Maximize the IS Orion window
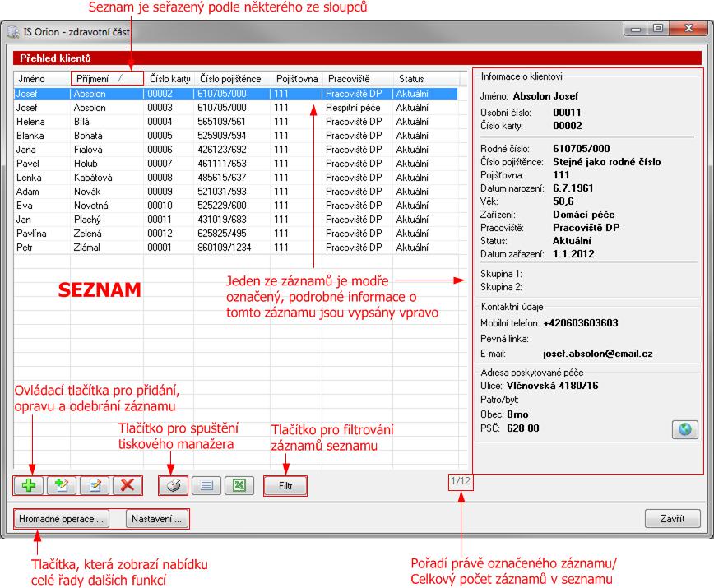The width and height of the screenshot is (714, 588). pyautogui.click(x=657, y=29)
